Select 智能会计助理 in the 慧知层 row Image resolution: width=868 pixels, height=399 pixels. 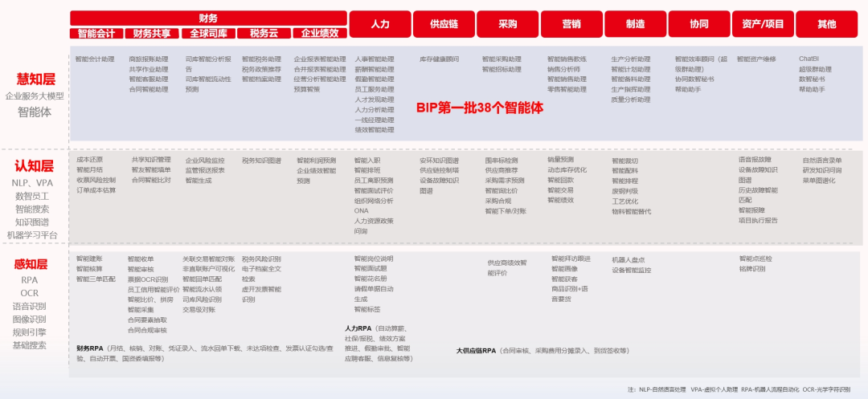click(95, 59)
